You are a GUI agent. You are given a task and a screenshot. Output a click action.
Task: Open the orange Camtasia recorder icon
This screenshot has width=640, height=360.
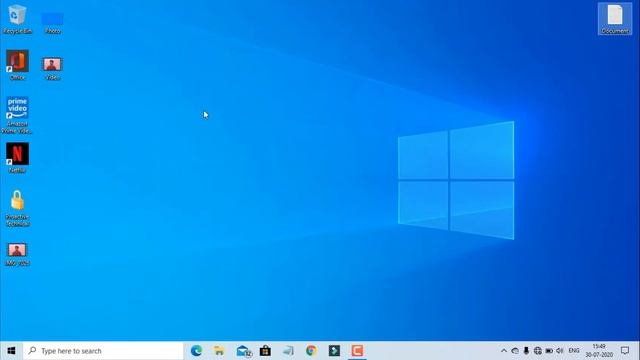358,351
